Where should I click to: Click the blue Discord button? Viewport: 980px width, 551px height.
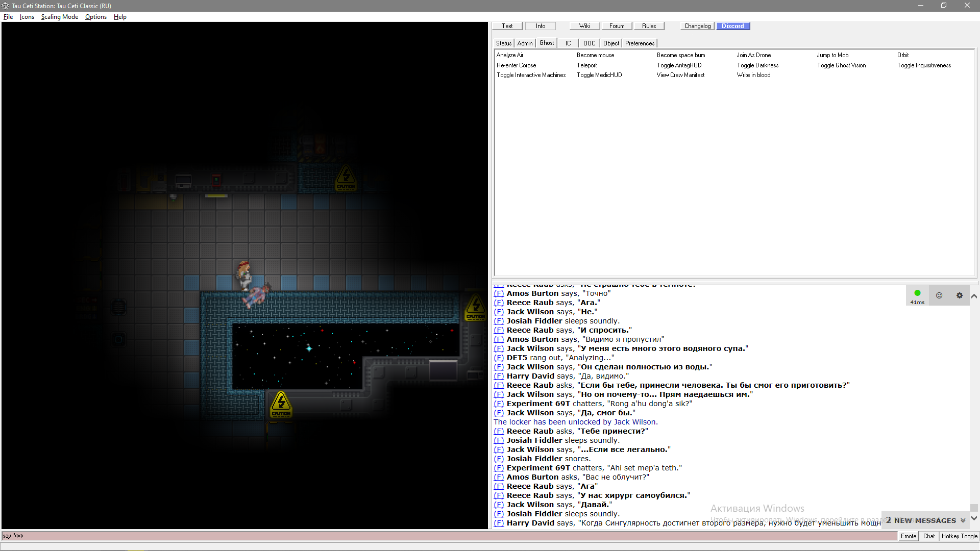pyautogui.click(x=733, y=26)
